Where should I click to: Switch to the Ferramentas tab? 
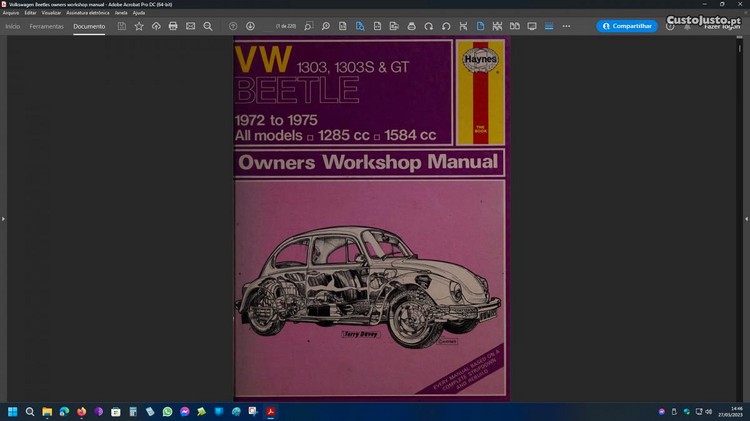[x=46, y=26]
